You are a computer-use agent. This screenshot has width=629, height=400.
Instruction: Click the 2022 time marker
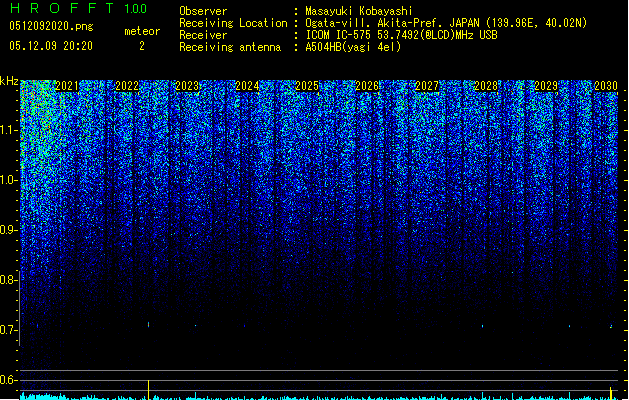pyautogui.click(x=127, y=86)
